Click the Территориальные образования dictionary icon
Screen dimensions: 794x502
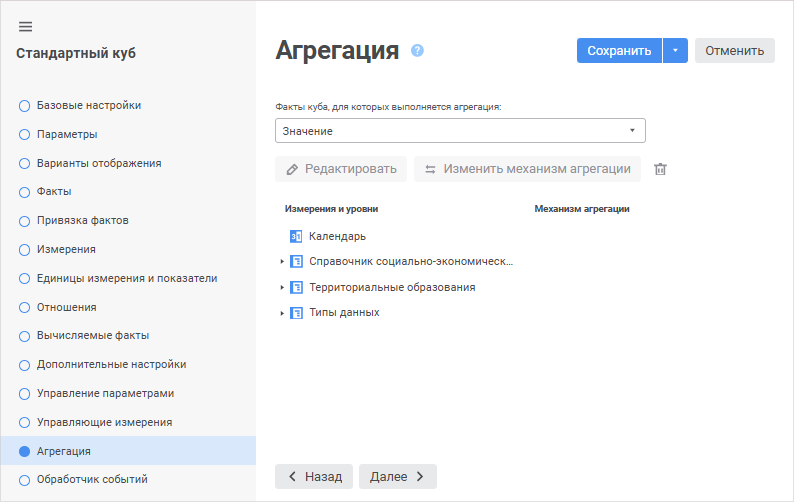click(296, 287)
